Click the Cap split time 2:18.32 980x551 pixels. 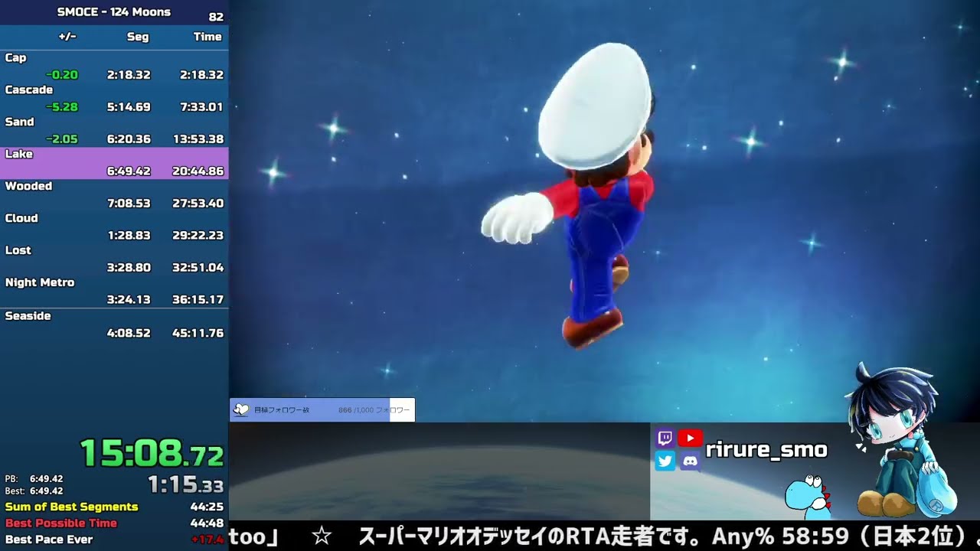[x=201, y=75]
